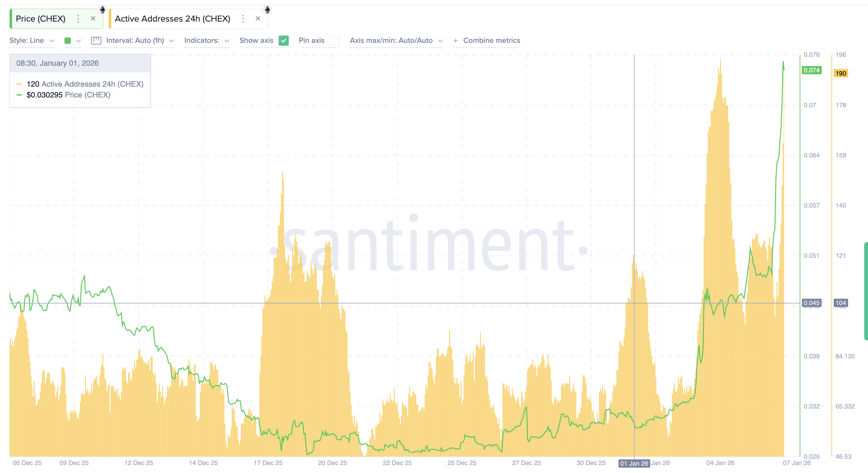Click the 01 Jan 26 date marker
This screenshot has height=473, width=868.
[x=634, y=463]
